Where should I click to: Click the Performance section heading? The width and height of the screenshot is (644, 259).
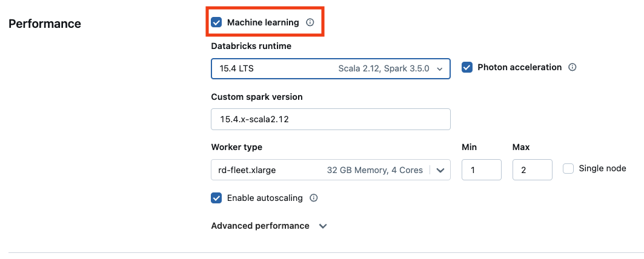[45, 24]
